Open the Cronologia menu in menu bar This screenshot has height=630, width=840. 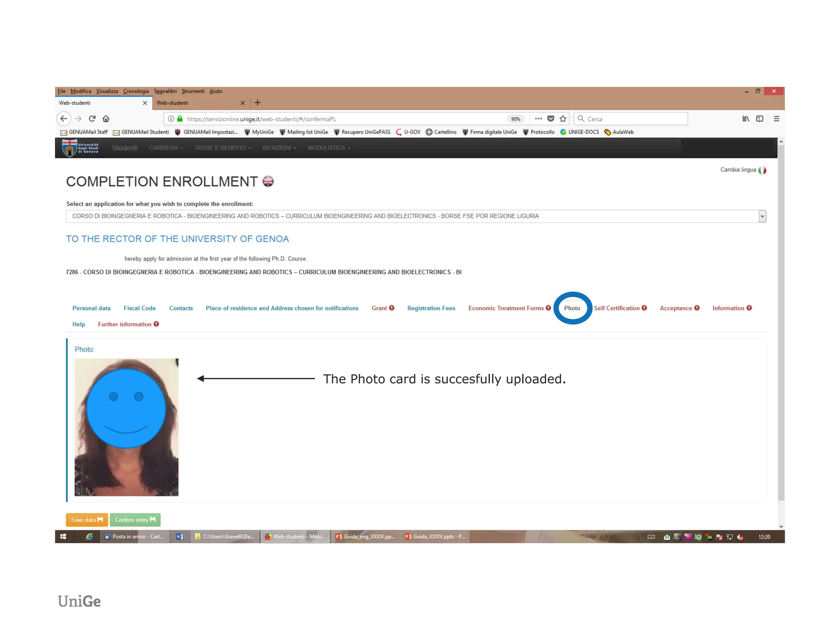(136, 91)
